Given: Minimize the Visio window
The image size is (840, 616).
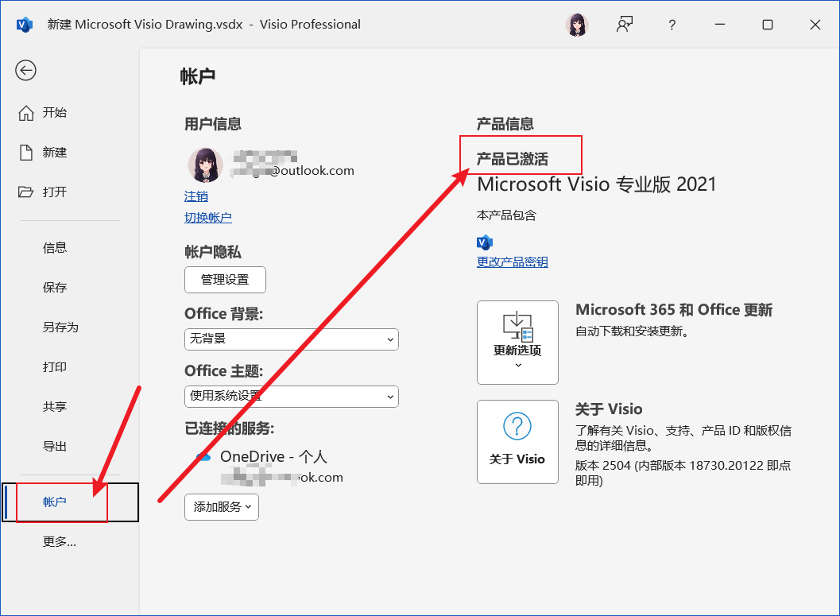Looking at the screenshot, I should point(720,25).
